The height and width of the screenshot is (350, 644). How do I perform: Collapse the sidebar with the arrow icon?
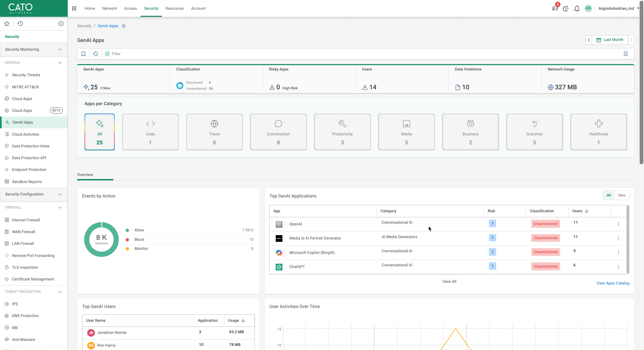tap(61, 24)
